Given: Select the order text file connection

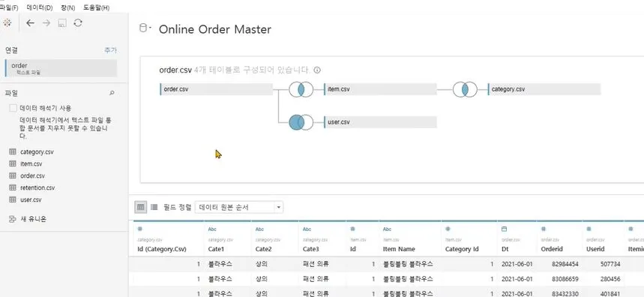Looking at the screenshot, I should click(61, 68).
